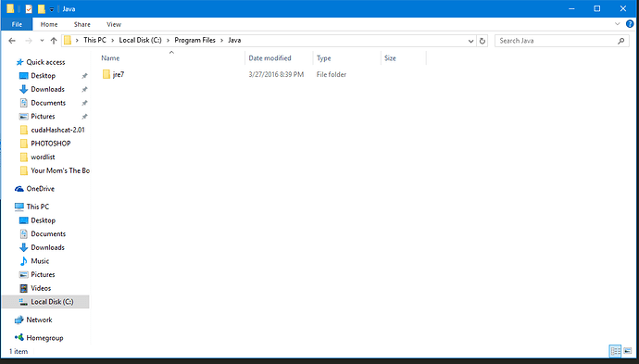Click the search magnifier icon

tap(620, 41)
